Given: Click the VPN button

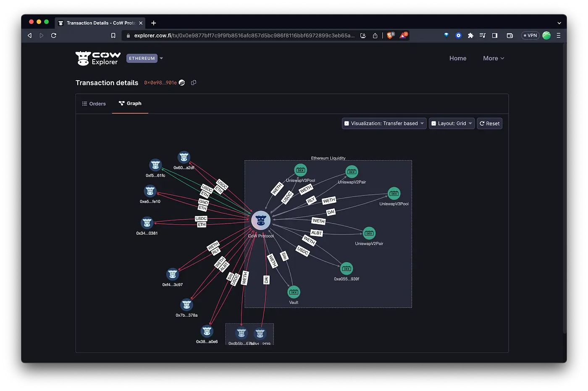Looking at the screenshot, I should (x=530, y=36).
